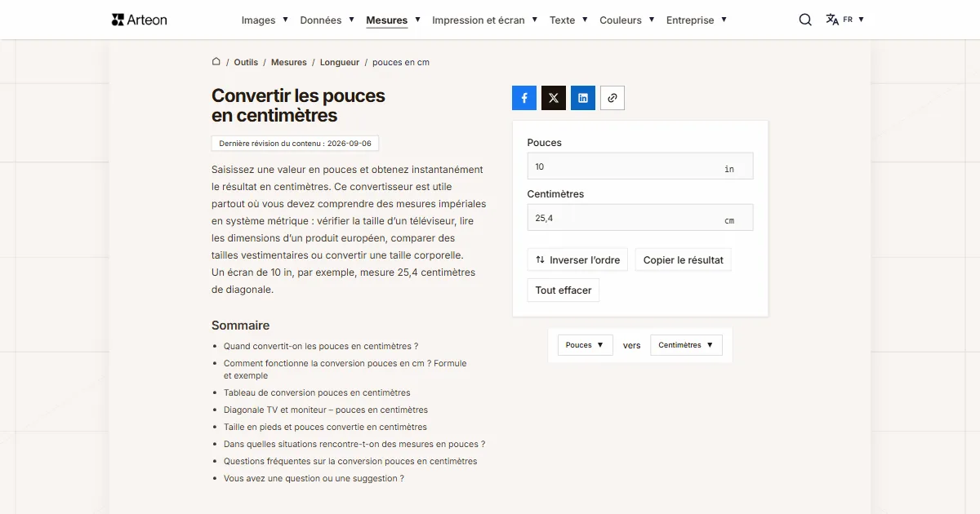The height and width of the screenshot is (514, 980).
Task: Share the page on Facebook
Action: click(524, 98)
